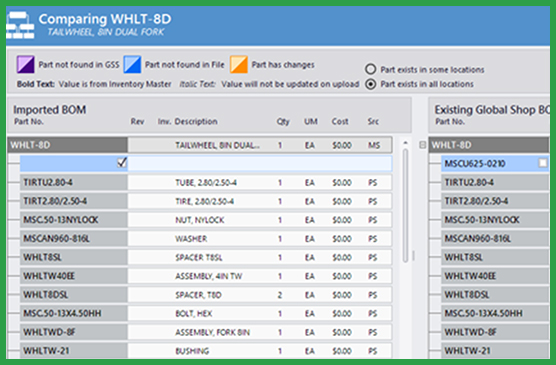Click the purple 'Part not found in GSS' swatch
Image resolution: width=556 pixels, height=365 pixels.
[x=26, y=64]
